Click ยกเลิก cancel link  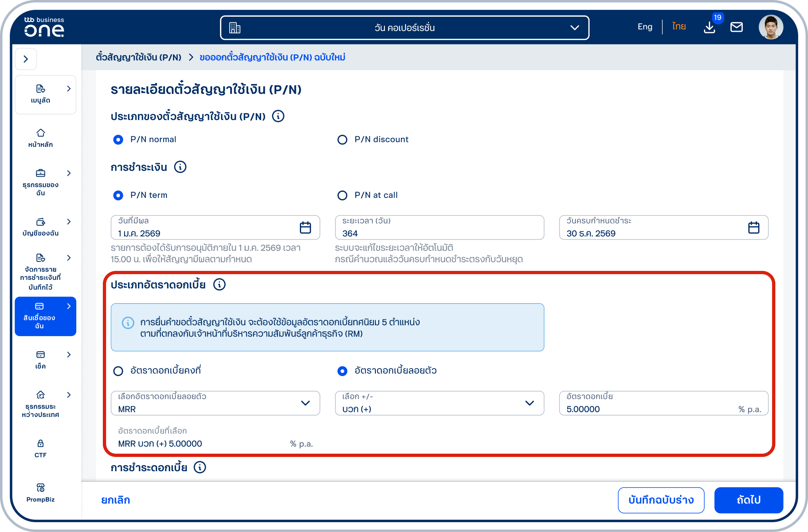click(x=115, y=500)
